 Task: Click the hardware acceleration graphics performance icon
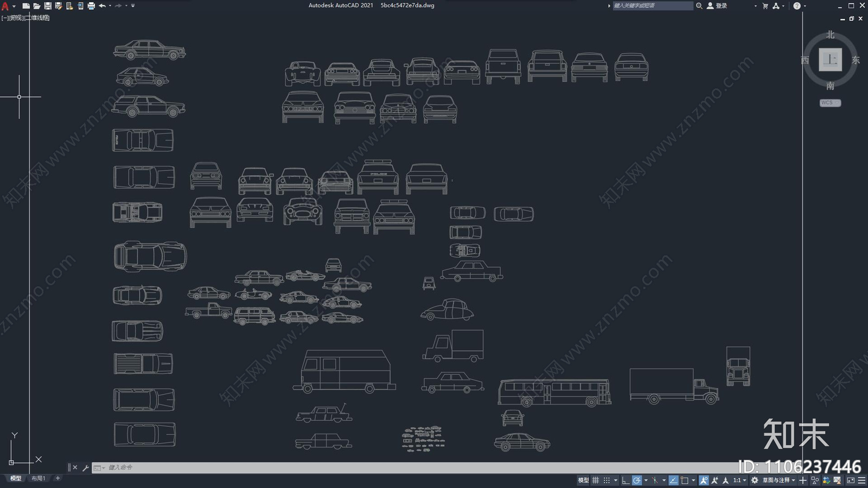click(826, 480)
